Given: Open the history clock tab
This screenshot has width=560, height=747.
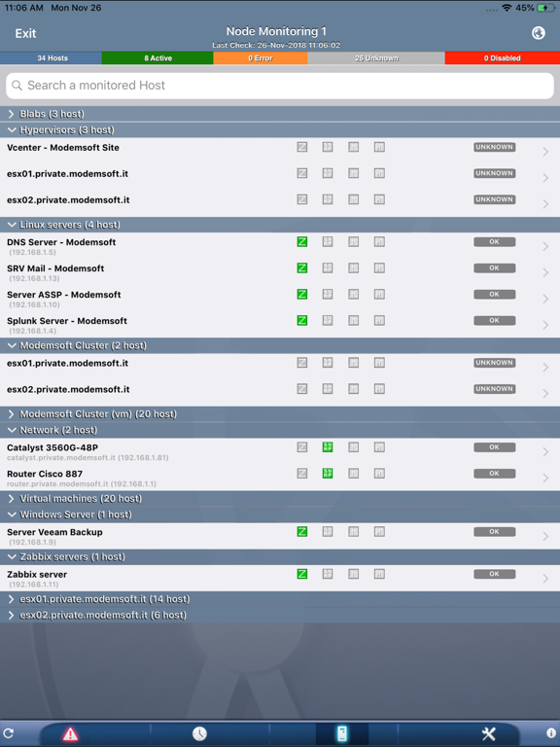Looking at the screenshot, I should click(199, 733).
